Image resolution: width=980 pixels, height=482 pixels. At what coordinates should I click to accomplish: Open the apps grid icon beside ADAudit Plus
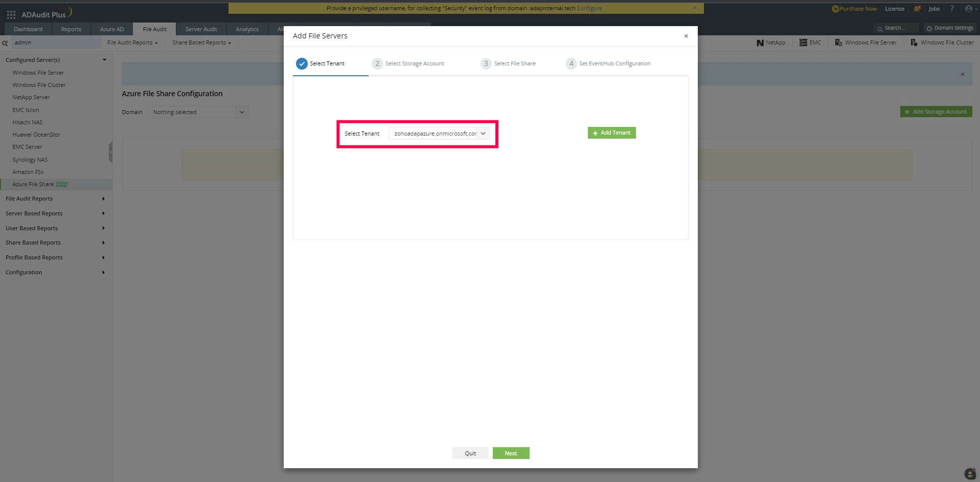pos(11,15)
